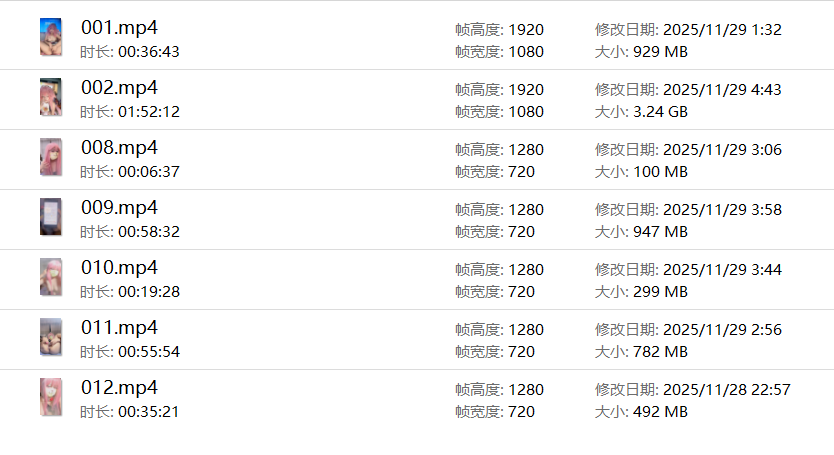Select the file name 001.mp4
834x455 pixels.
pos(119,28)
